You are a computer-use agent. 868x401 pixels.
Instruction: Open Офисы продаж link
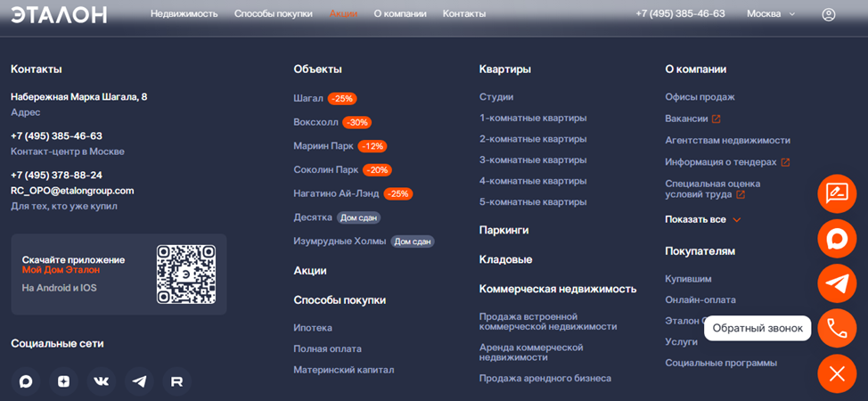(700, 97)
